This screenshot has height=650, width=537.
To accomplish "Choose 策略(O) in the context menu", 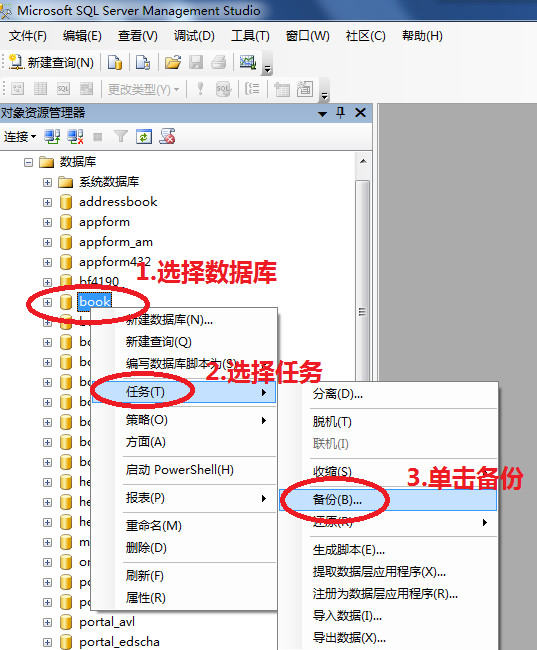I will [x=184, y=420].
